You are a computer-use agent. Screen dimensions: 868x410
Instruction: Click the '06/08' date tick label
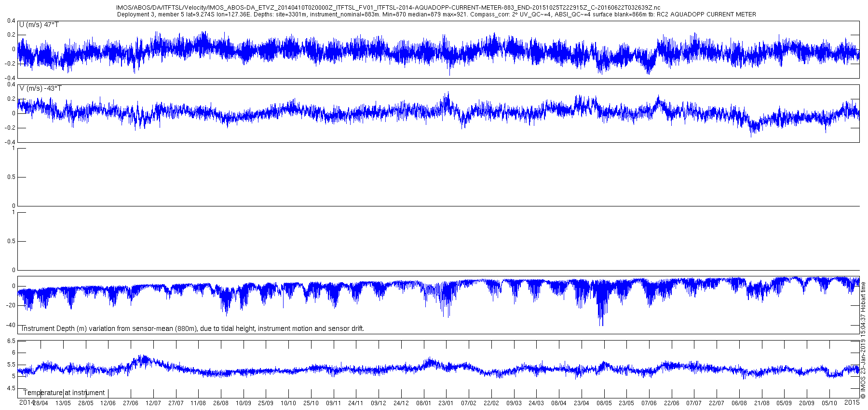(739, 403)
